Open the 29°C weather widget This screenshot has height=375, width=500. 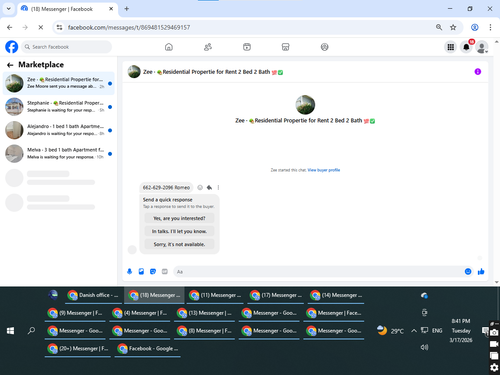tap(390, 331)
